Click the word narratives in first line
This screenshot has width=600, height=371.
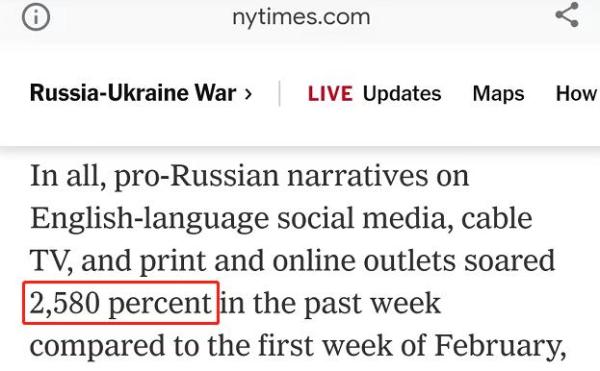[x=358, y=176]
